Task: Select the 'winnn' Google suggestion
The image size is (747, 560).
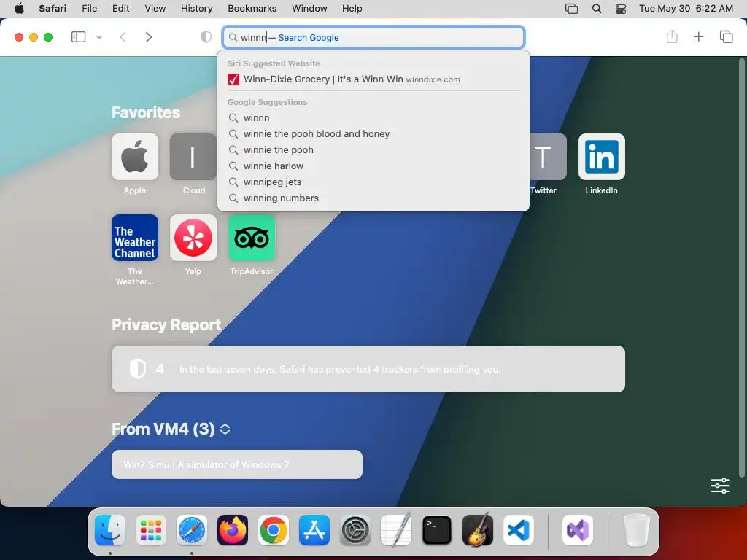Action: pos(373,117)
